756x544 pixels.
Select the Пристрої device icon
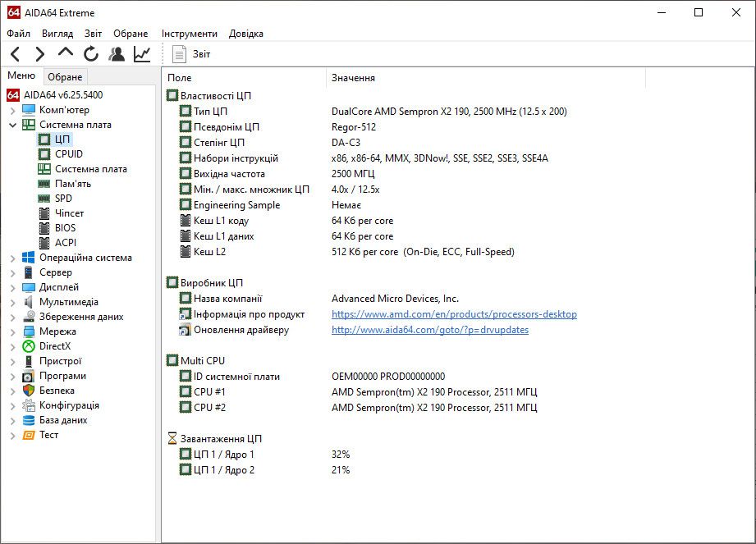tap(29, 361)
